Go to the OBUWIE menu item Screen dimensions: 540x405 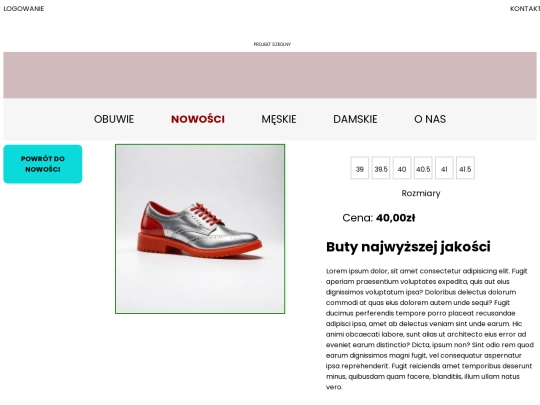tap(114, 119)
